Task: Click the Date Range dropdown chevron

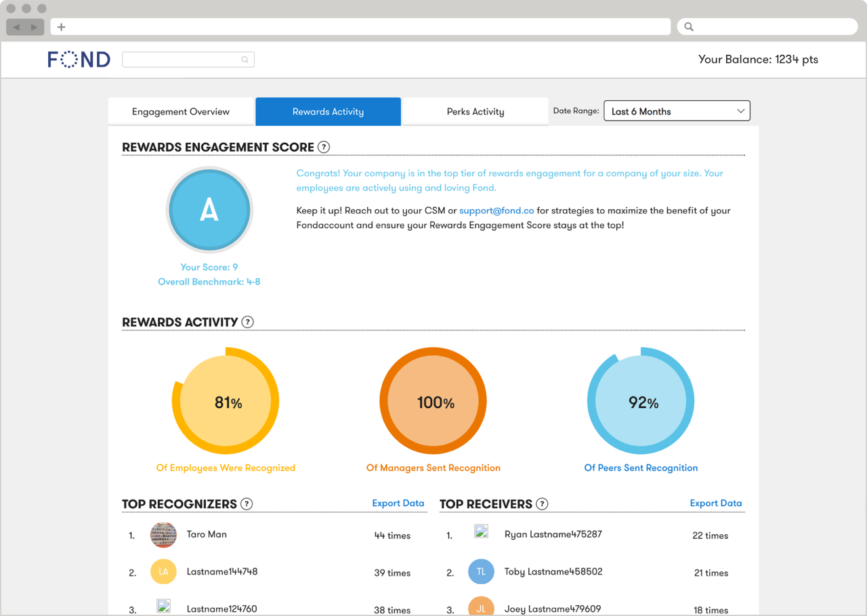Action: [740, 111]
